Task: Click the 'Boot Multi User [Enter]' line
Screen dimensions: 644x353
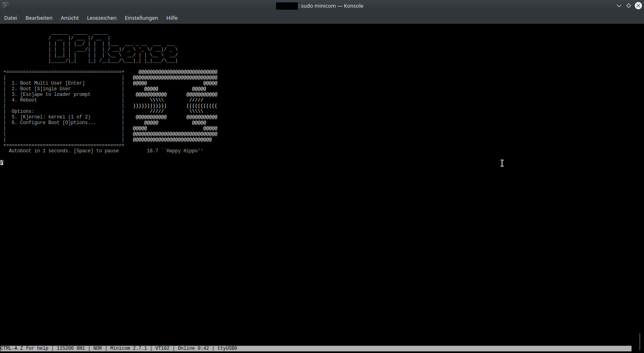Action: click(x=52, y=83)
